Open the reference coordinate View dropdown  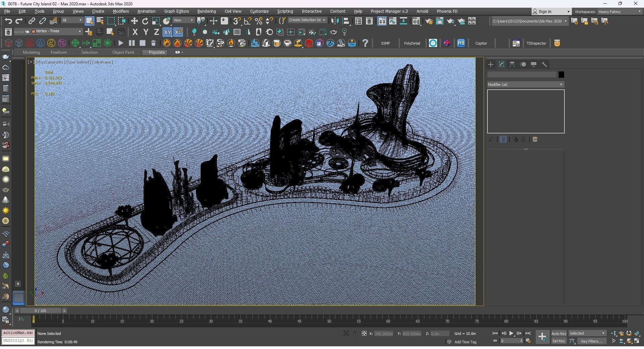point(183,20)
